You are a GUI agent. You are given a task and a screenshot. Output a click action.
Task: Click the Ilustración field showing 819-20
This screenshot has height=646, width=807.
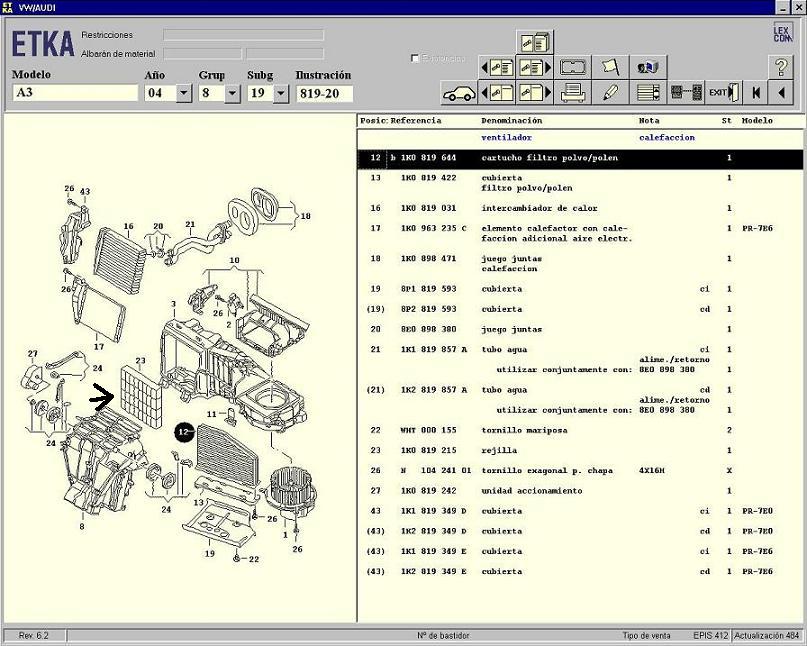coord(325,93)
